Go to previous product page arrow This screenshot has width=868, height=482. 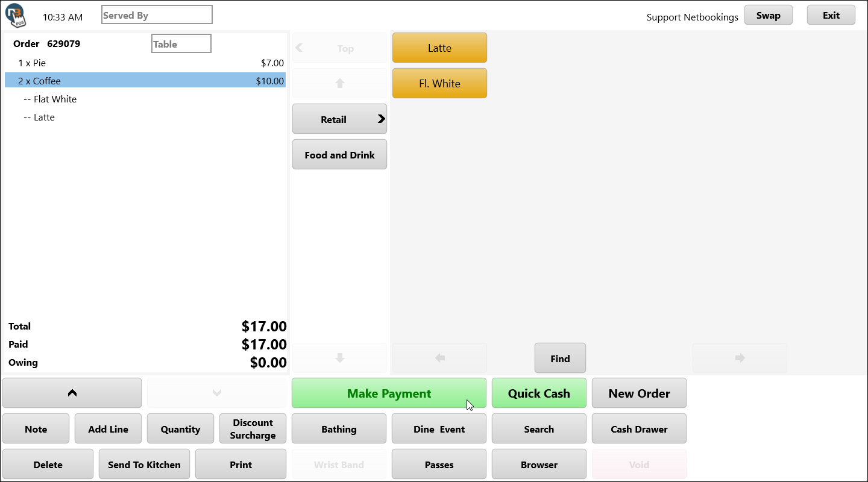click(439, 358)
